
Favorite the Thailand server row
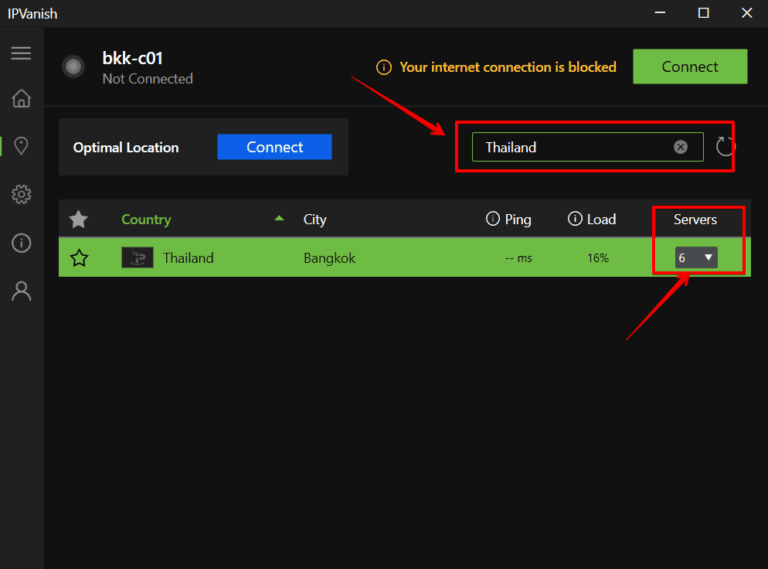(x=79, y=258)
